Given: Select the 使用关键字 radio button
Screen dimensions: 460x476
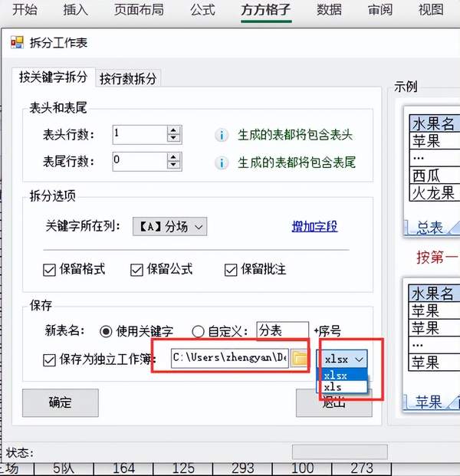Looking at the screenshot, I should [x=106, y=331].
